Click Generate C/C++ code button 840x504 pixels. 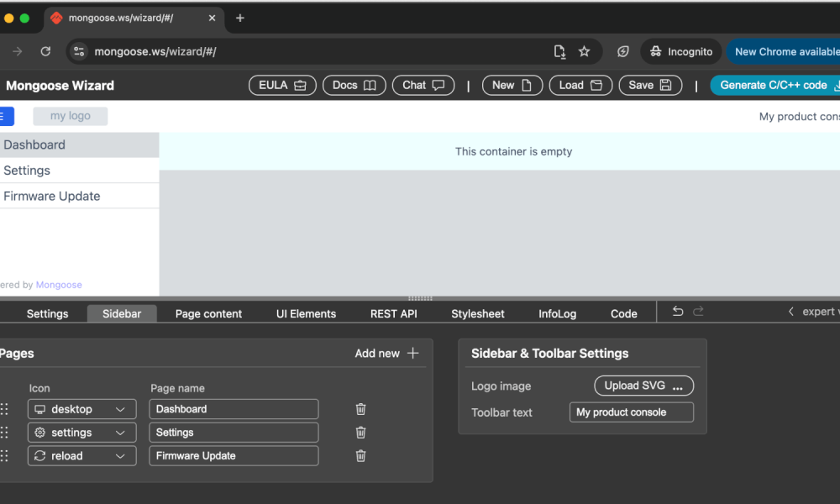[774, 85]
